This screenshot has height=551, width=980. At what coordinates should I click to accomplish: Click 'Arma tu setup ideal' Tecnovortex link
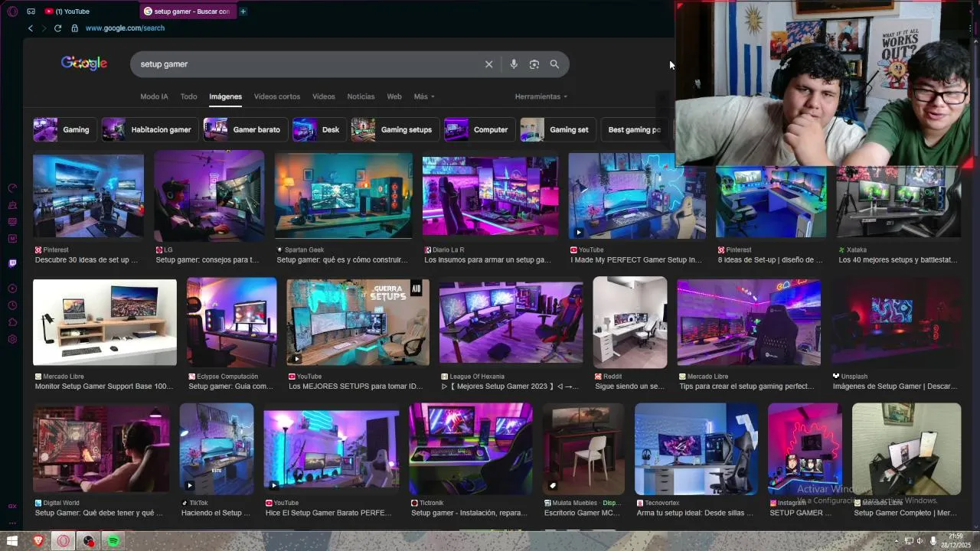(x=695, y=513)
